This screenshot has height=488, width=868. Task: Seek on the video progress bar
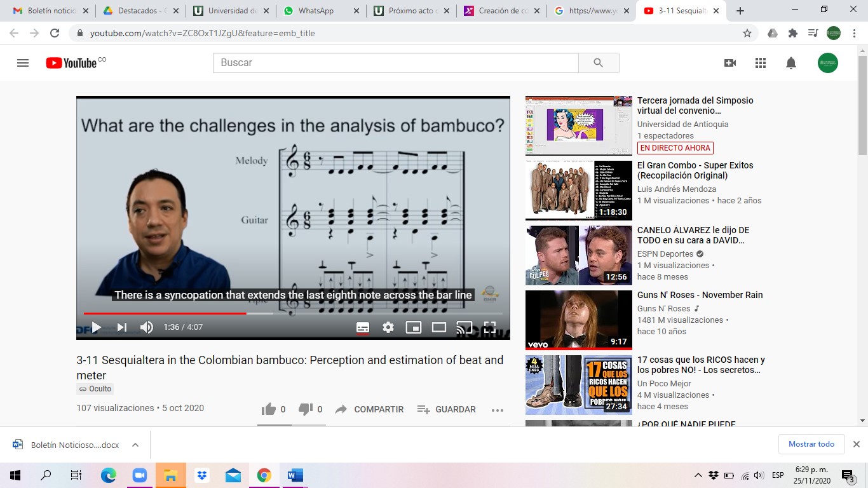293,313
